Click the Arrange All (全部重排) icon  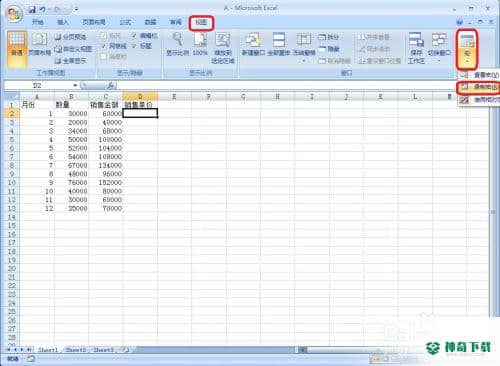pos(279,44)
